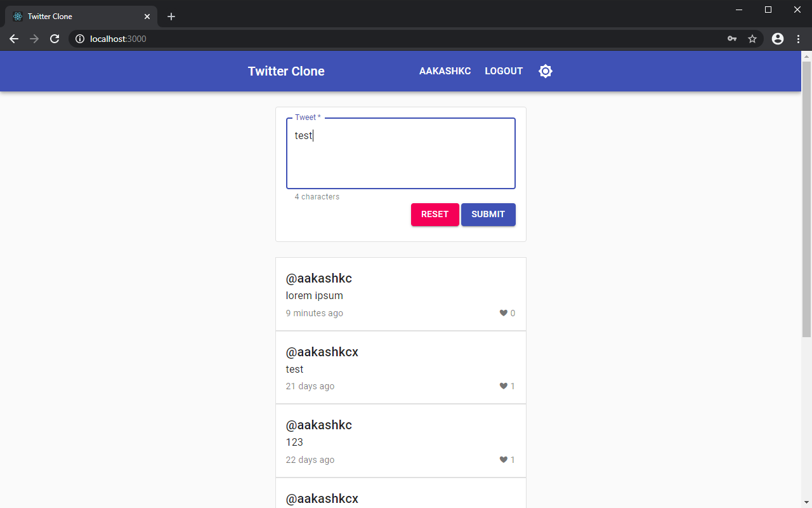
Task: Click the browser back arrow
Action: point(14,39)
